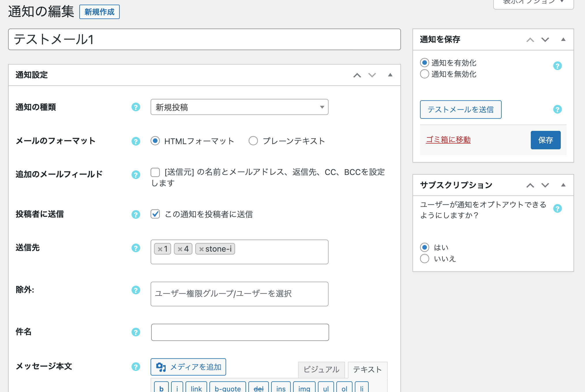Viewport: 585px width, 392px height.
Task: Open help icon for 件名
Action: (136, 332)
